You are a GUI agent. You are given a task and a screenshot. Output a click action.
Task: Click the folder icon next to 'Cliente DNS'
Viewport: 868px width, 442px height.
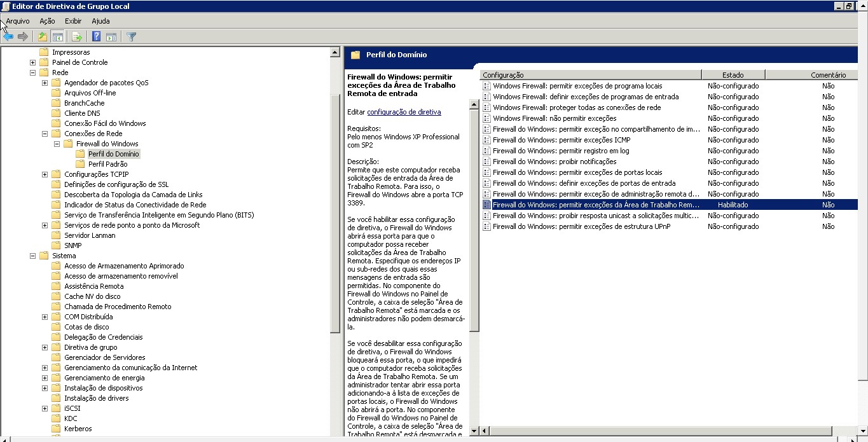[x=56, y=113]
